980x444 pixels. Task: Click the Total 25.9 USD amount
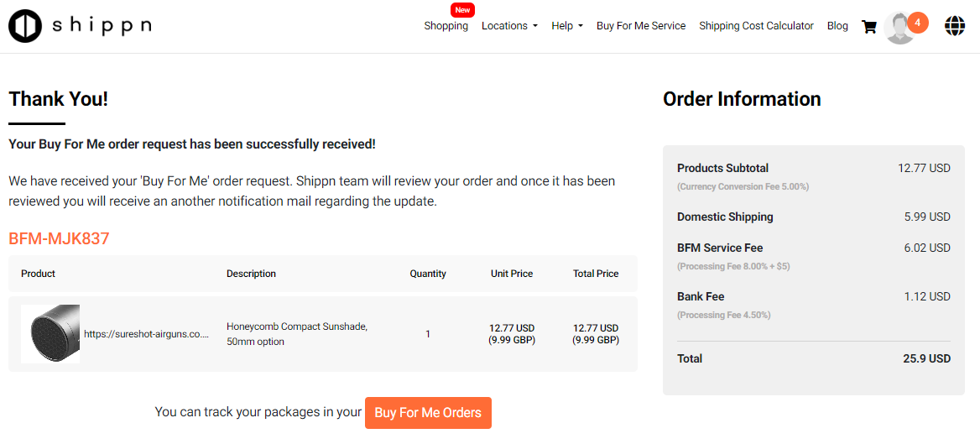point(926,359)
